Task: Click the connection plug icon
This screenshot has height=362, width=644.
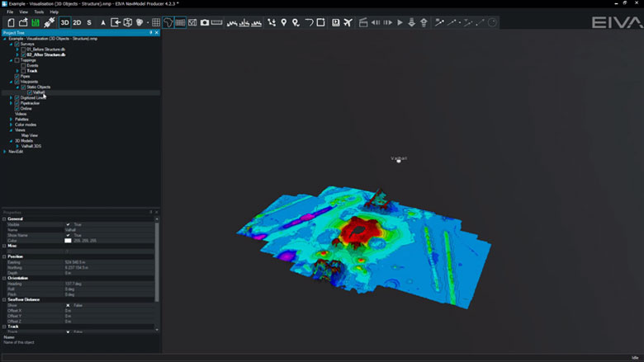Action: click(x=50, y=22)
